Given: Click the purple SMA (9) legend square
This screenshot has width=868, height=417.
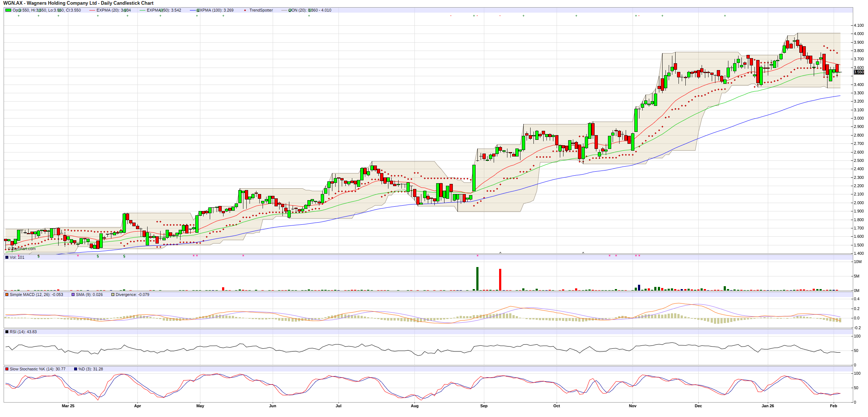Looking at the screenshot, I should tap(73, 295).
